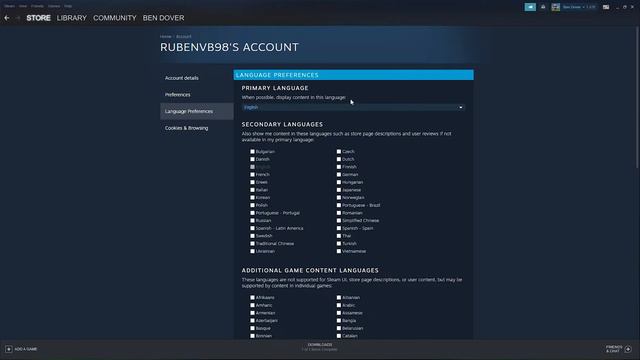Click the page vertical scrollbar

[x=638, y=98]
